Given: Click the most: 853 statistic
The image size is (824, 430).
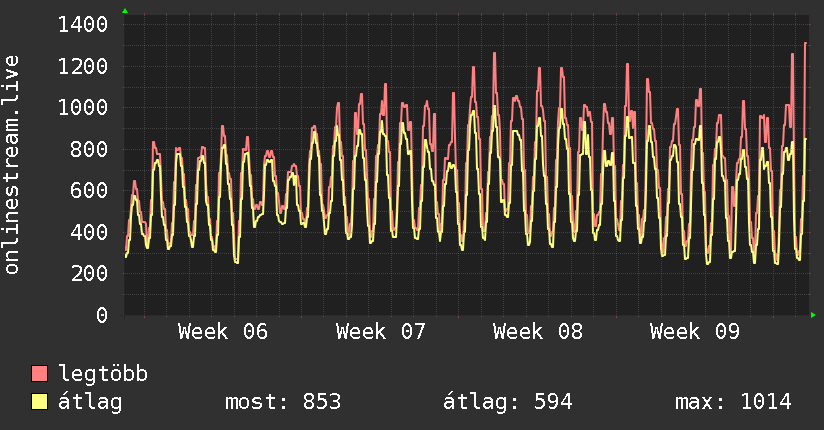Looking at the screenshot, I should pos(283,402).
